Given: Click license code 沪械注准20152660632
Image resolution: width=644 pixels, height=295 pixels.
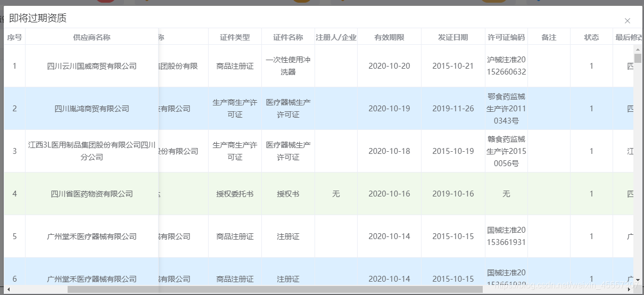Looking at the screenshot, I should pyautogui.click(x=506, y=66).
